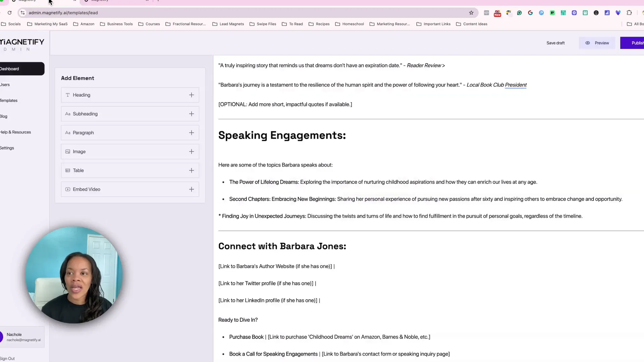This screenshot has width=644, height=362.
Task: Open the Nachole user profile card
Action: (x=22, y=337)
